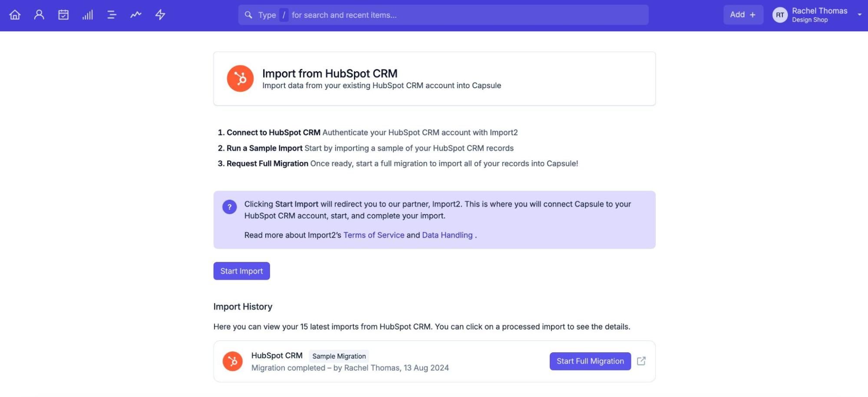Open the Calendar & Tasks icon
The image size is (868, 397).
(x=63, y=15)
